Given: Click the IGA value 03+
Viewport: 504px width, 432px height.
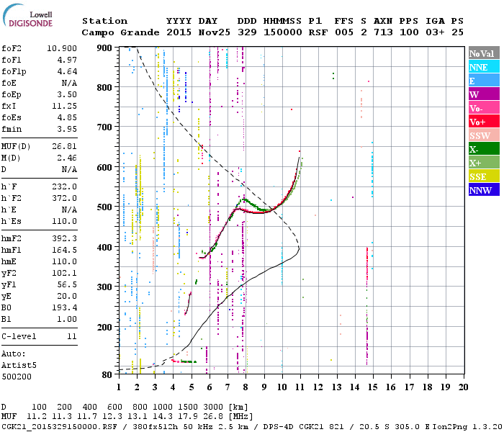Looking at the screenshot, I should pyautogui.click(x=435, y=32).
